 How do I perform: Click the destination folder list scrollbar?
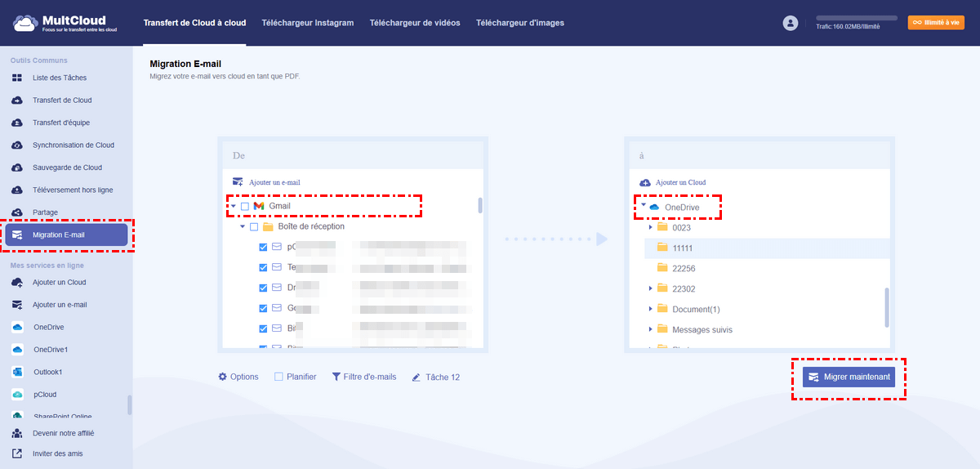(x=886, y=307)
